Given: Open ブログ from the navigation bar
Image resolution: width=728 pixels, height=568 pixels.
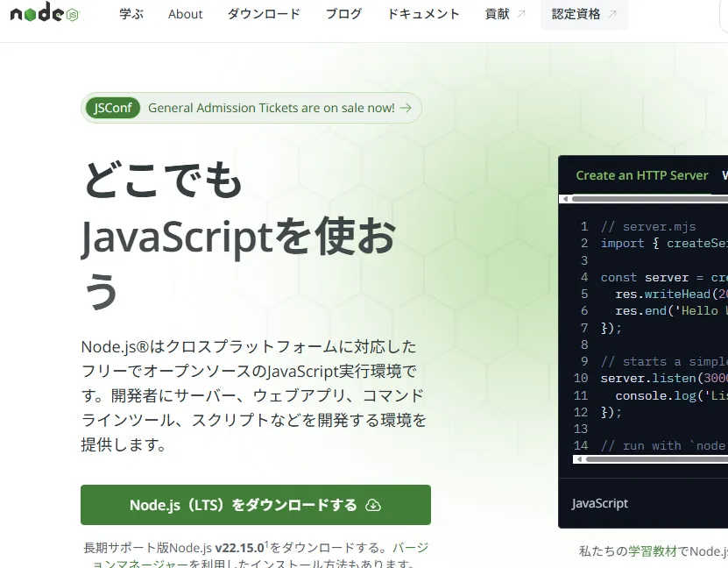Looking at the screenshot, I should [x=343, y=14].
